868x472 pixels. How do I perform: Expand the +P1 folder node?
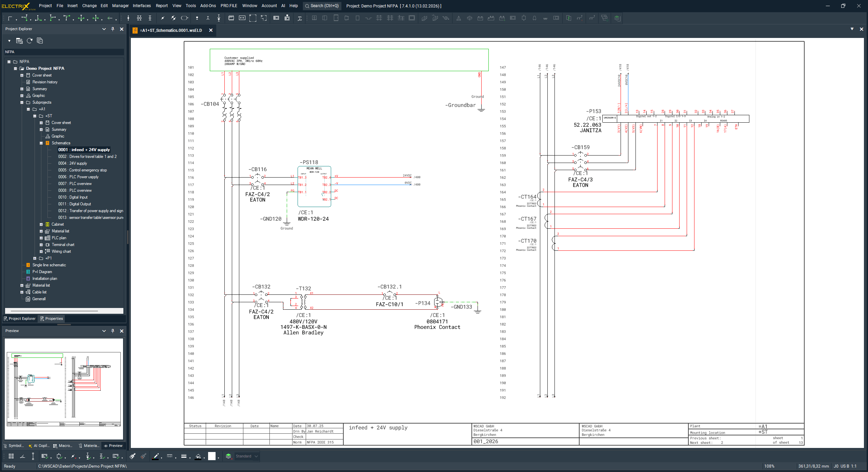click(35, 258)
